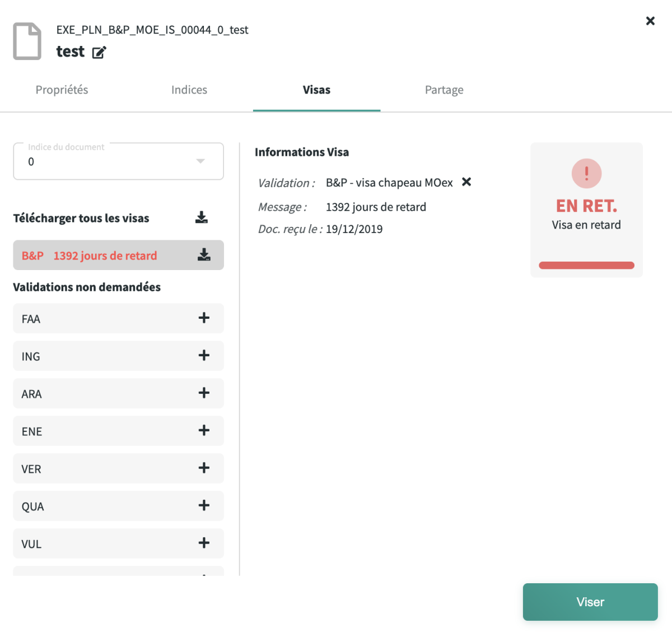Add the FAA validation with the plus icon
Viewport: 672px width, 632px height.
tap(204, 318)
